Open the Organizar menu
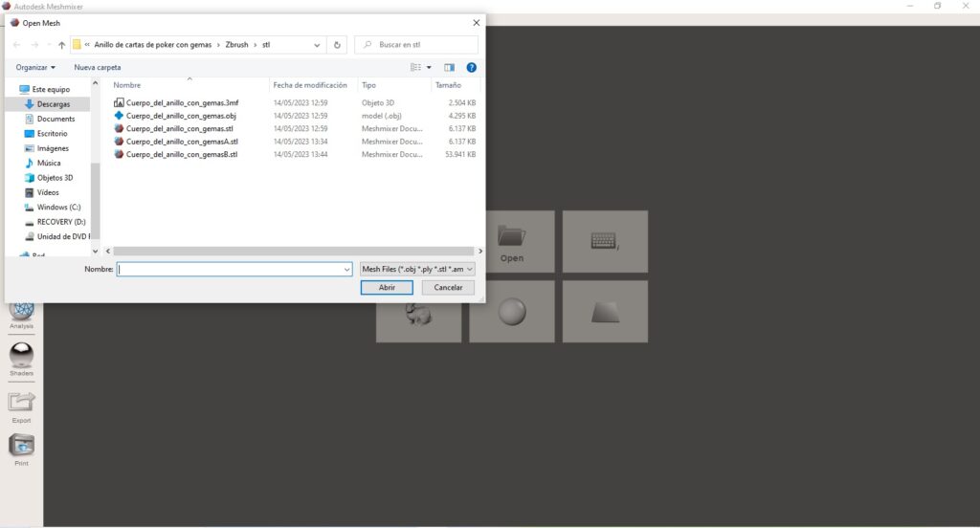 (x=35, y=68)
